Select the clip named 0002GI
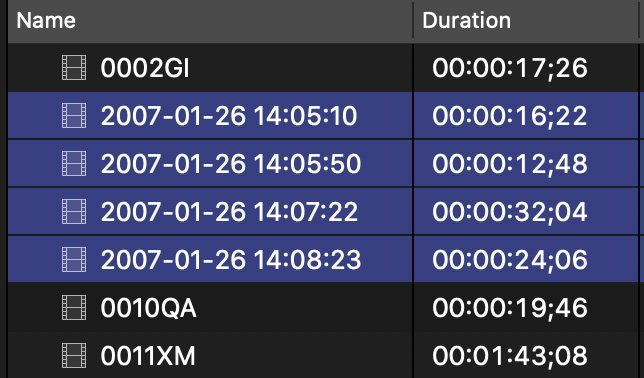The width and height of the screenshot is (644, 378). click(x=145, y=68)
